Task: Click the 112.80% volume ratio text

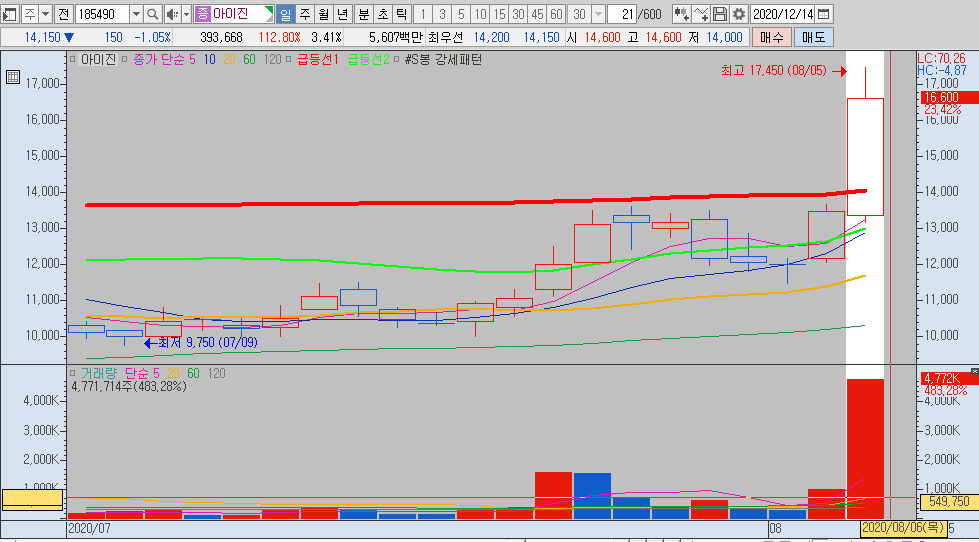Action: 280,37
